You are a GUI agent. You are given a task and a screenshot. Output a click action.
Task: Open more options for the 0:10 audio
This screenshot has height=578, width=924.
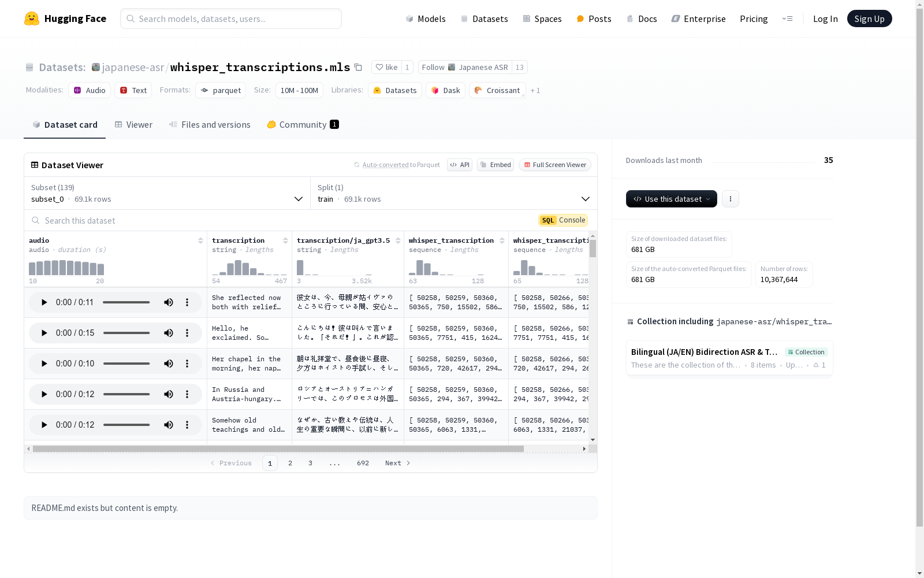187,364
